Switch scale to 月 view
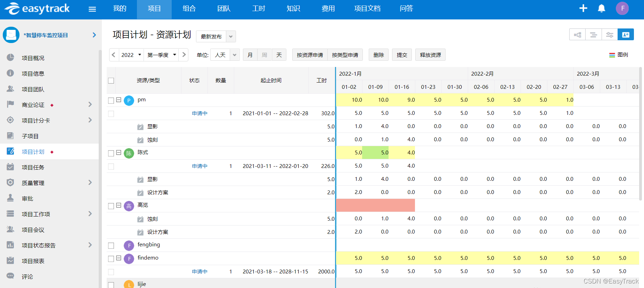Screen dimensions: 644x288 click(250, 55)
